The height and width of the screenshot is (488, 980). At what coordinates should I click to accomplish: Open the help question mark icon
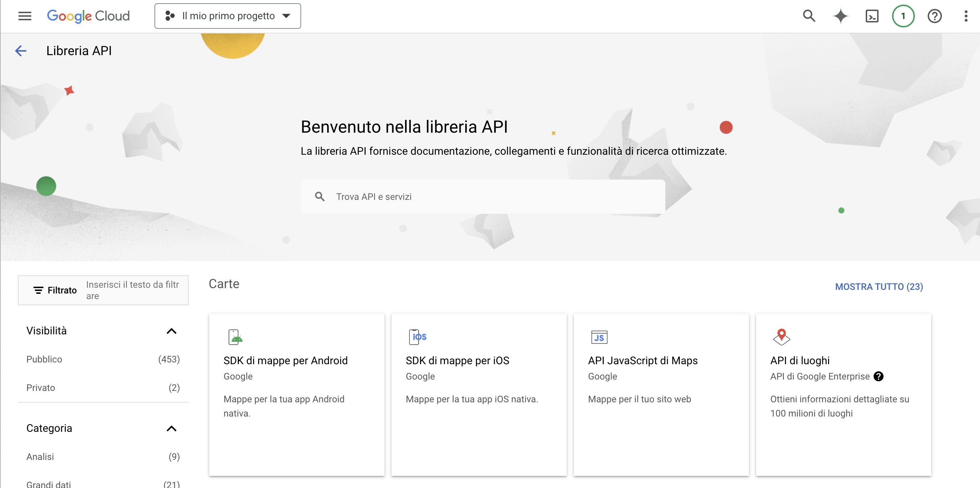[x=934, y=16]
